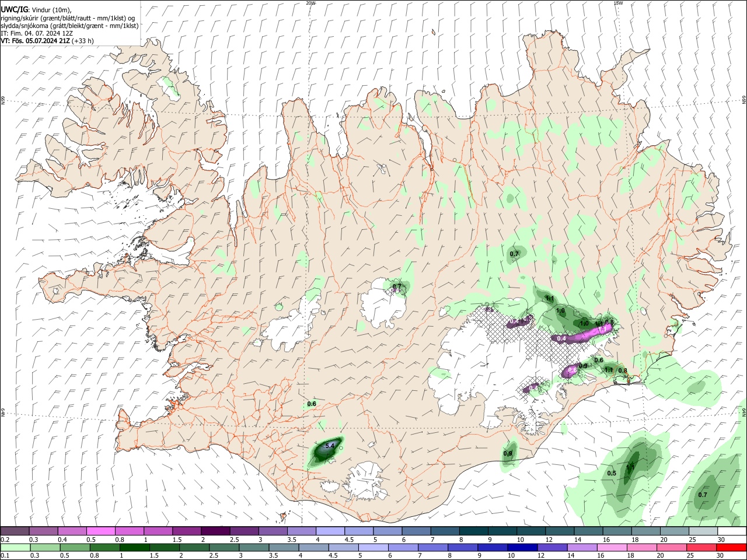Screen dimensions: 747x560
Task: Click the '0.4' value on the pink snow band
Action: pyautogui.click(x=561, y=338)
